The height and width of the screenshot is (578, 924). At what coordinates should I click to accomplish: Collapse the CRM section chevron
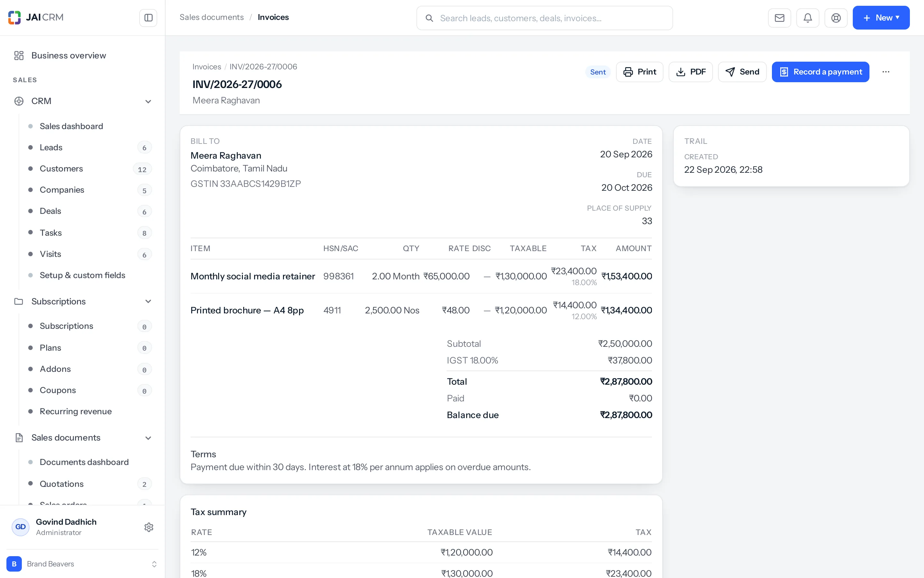pos(148,101)
